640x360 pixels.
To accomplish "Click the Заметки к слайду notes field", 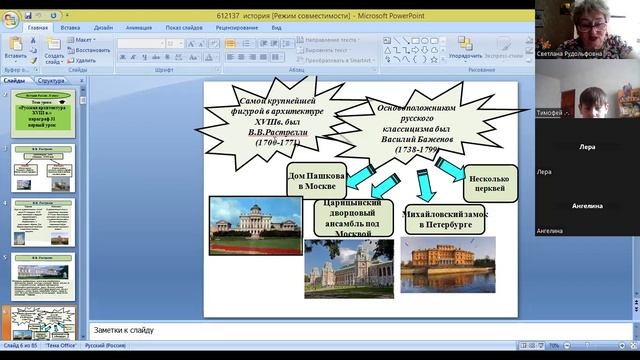I will click(x=361, y=330).
